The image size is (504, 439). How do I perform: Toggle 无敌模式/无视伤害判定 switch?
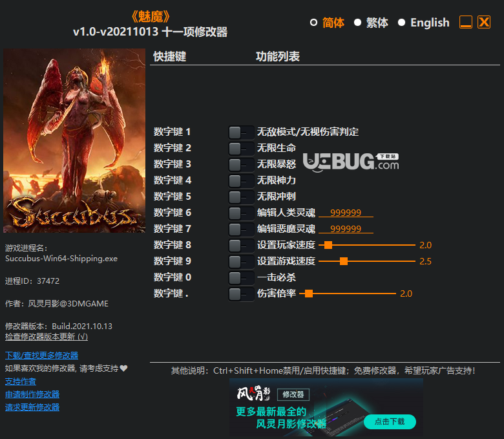point(241,132)
